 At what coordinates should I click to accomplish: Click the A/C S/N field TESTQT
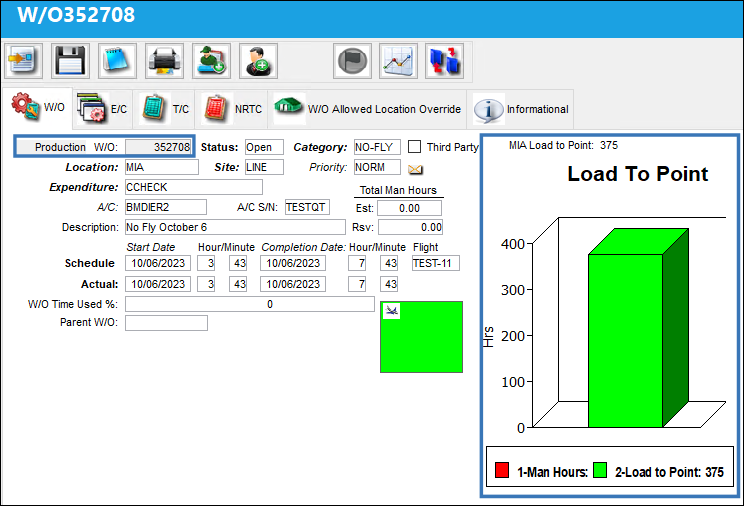click(307, 207)
